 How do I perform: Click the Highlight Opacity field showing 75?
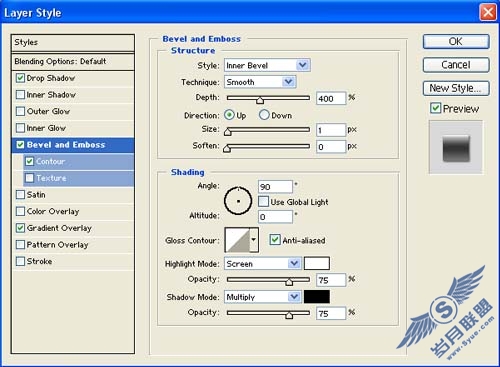331,280
